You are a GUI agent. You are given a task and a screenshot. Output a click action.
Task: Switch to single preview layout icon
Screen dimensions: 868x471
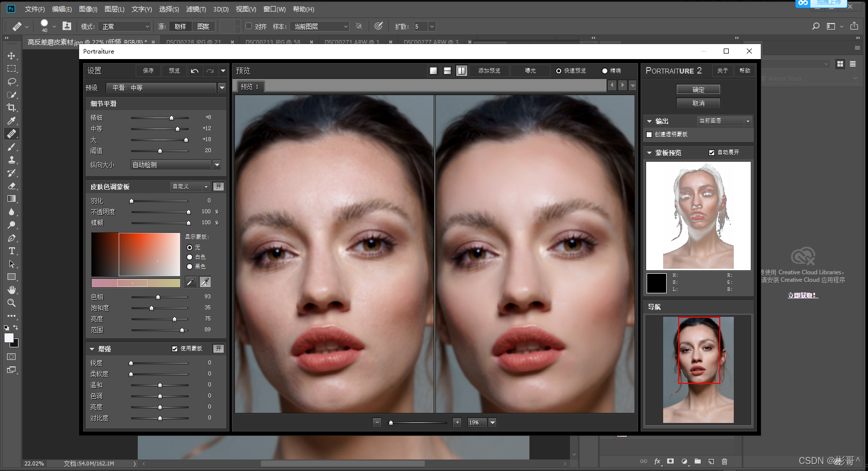pyautogui.click(x=434, y=71)
